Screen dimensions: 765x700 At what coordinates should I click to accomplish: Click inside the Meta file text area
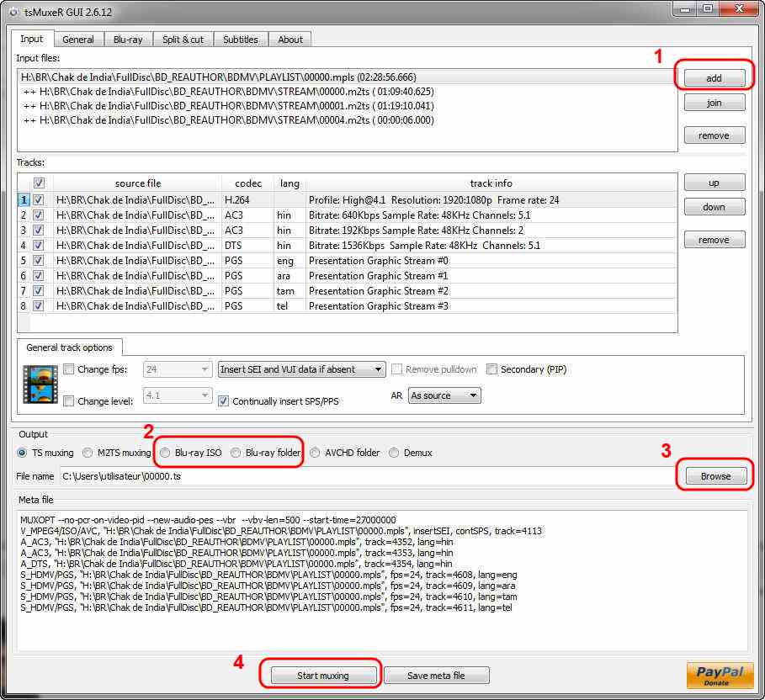pos(382,581)
